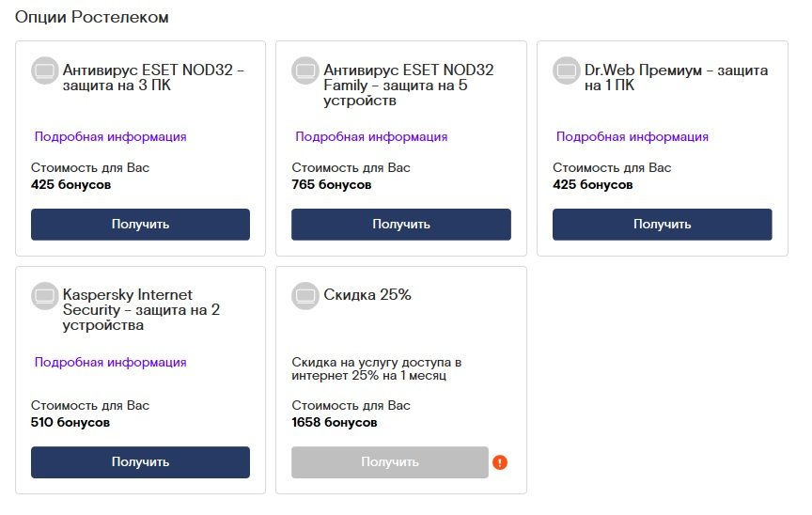The height and width of the screenshot is (515, 812).
Task: Open Подробная информация for Kaspersky Internet Security
Action: pos(111,362)
